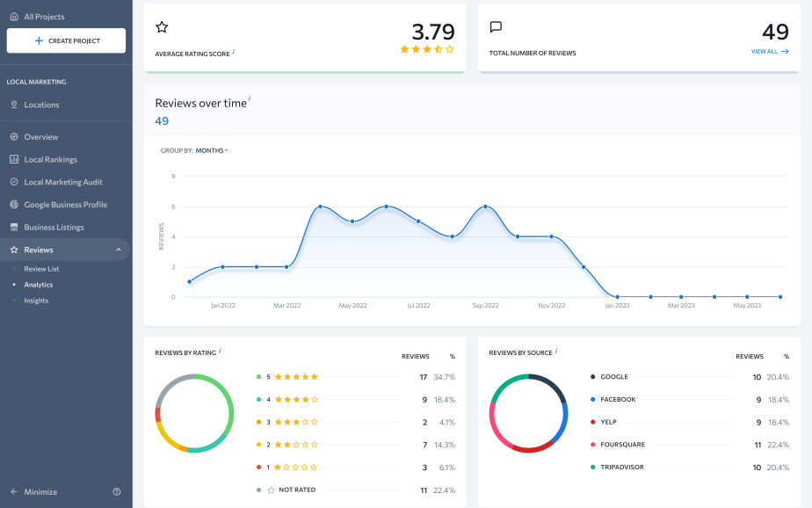Click the Foursquare pink legend dot
Screen dimensions: 812x508
tap(592, 445)
